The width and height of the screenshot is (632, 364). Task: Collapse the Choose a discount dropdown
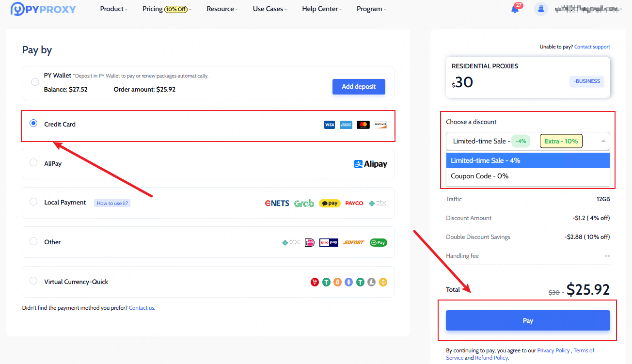tap(603, 141)
